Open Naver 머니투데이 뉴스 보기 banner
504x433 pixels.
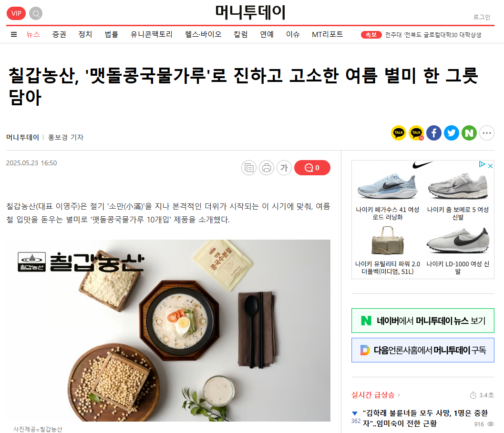click(422, 321)
